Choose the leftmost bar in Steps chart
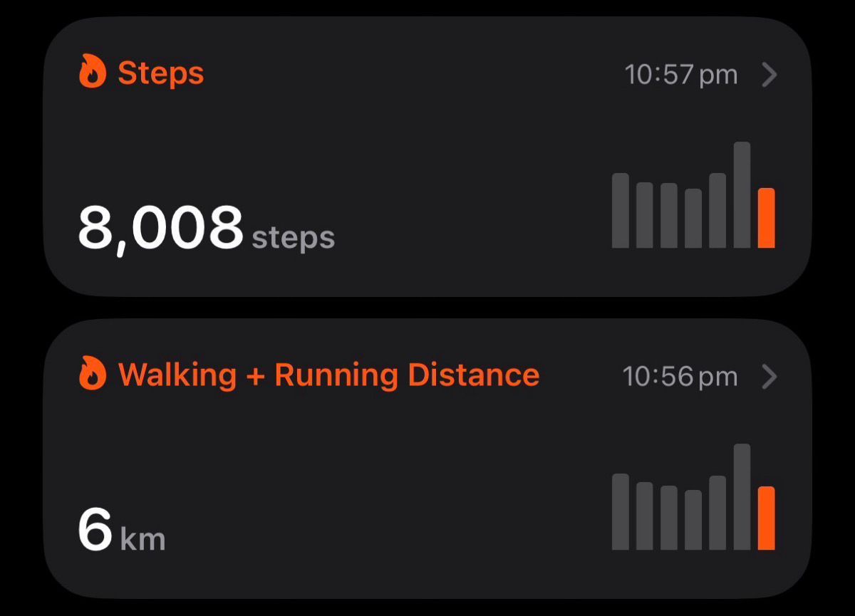Viewport: 855px width, 616px height. point(621,211)
